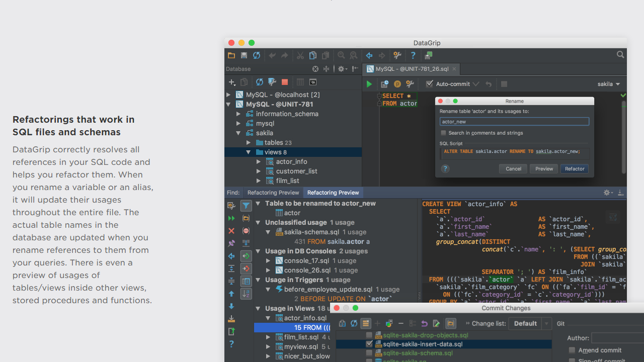Run the query with the green Execute button
644x362 pixels.
click(x=369, y=84)
